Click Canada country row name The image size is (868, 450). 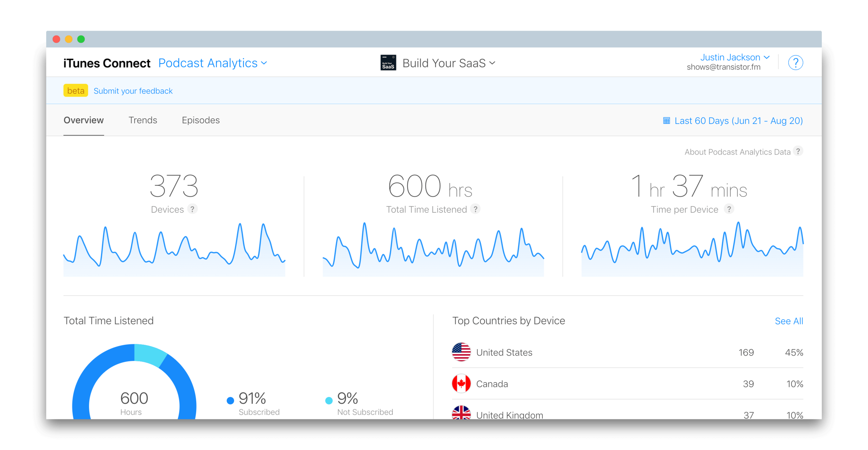[x=492, y=384]
